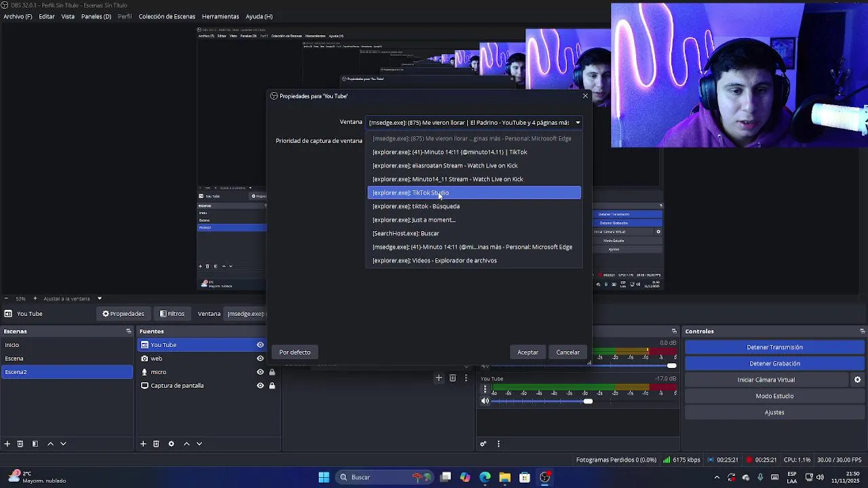Image resolution: width=868 pixels, height=488 pixels.
Task: Toggle visibility of You Tube source
Action: (x=260, y=345)
